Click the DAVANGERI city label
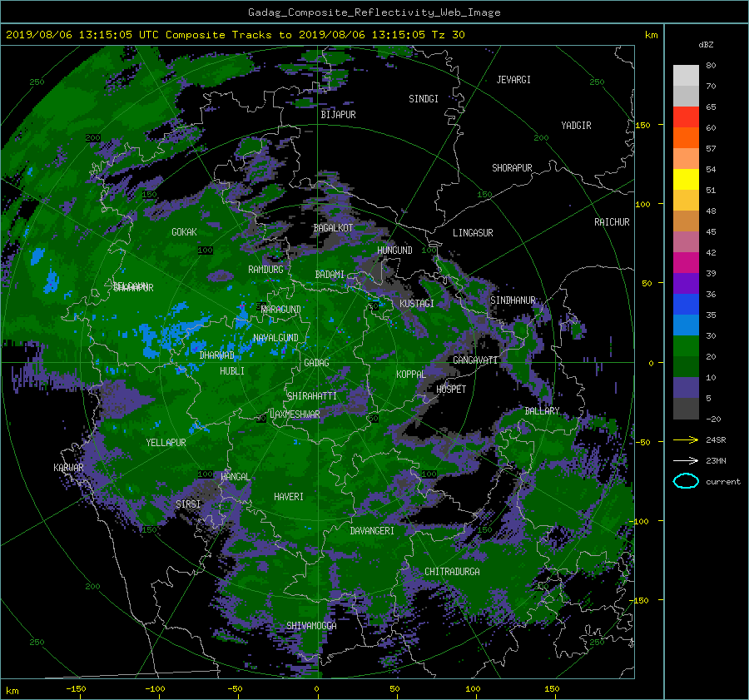This screenshot has width=749, height=700. pyautogui.click(x=372, y=531)
